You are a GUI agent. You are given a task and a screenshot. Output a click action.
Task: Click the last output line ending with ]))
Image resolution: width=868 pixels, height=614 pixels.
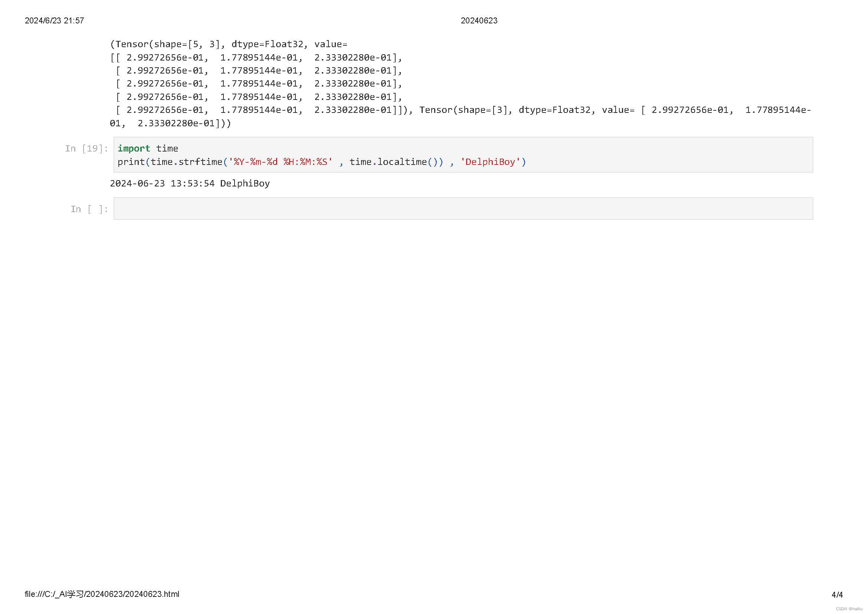click(x=170, y=123)
